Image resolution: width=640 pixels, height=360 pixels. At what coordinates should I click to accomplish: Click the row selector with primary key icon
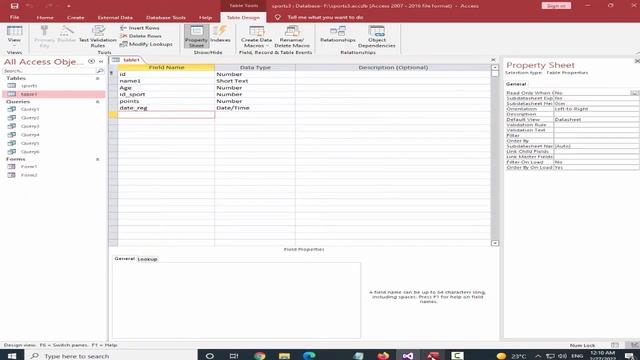click(x=113, y=74)
